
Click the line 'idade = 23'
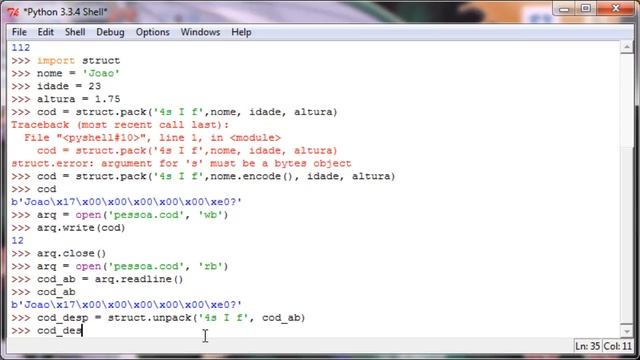tap(56, 87)
